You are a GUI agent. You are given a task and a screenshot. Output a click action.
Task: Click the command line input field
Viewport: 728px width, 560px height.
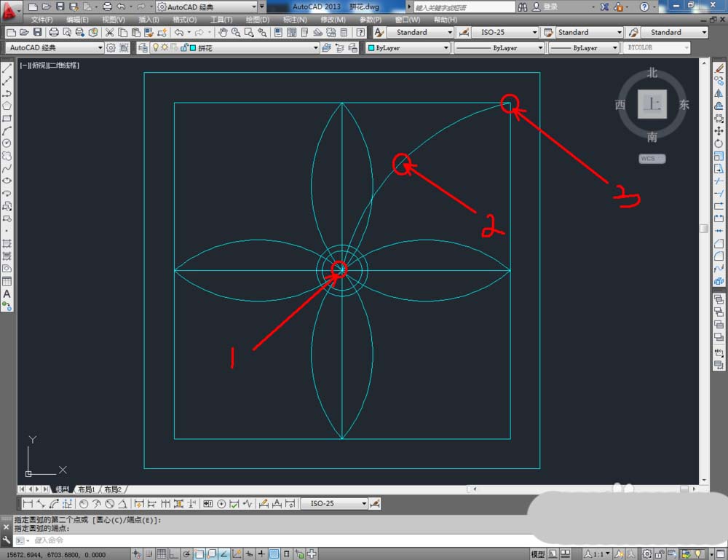click(279, 540)
